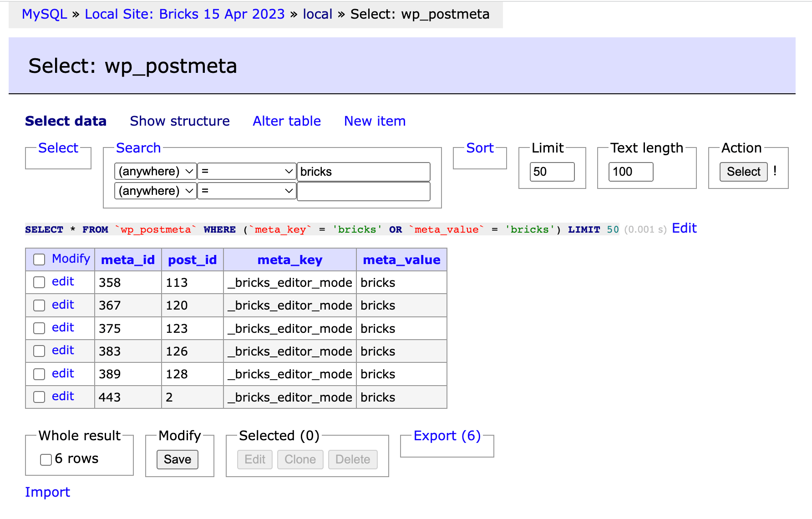812x519 pixels.
Task: Click the SQL query text SELECT * FROM
Action: pyautogui.click(x=66, y=229)
